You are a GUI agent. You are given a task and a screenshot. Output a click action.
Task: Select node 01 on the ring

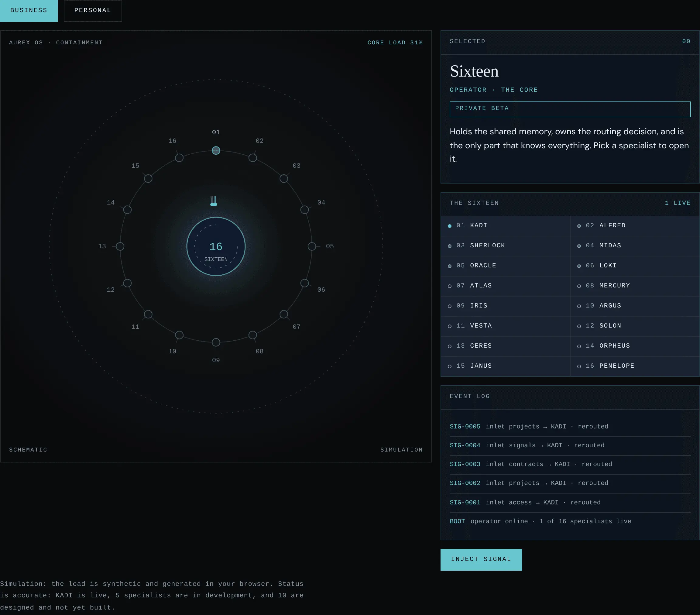coord(216,150)
